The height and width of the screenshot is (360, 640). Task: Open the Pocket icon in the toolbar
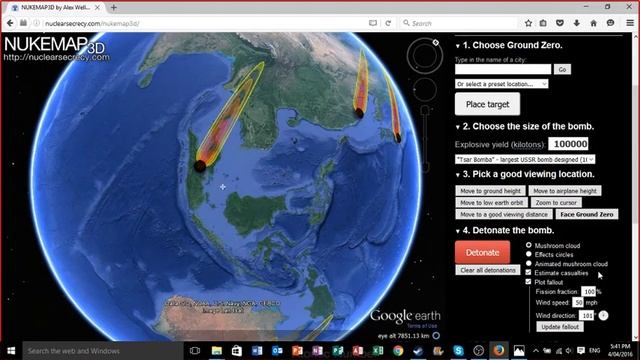point(560,23)
